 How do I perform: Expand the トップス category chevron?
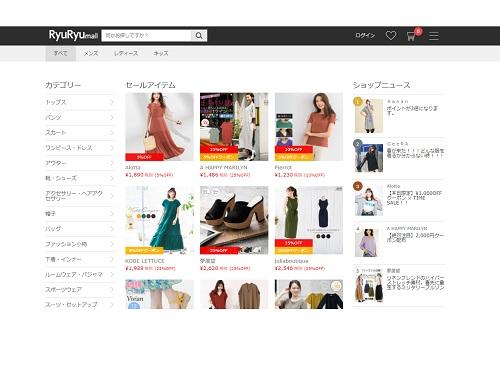point(112,102)
